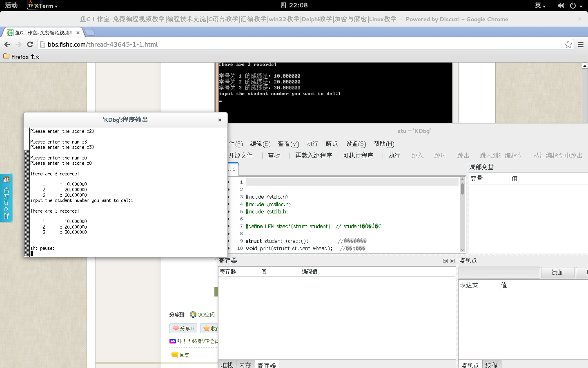Click the watch expression input field

(499, 272)
